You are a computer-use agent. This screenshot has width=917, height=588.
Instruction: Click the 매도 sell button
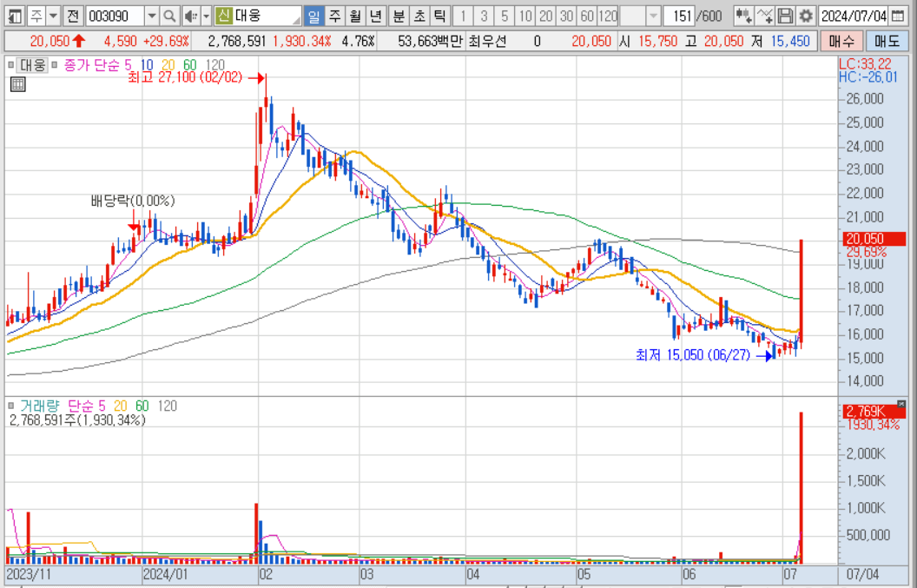click(x=887, y=42)
